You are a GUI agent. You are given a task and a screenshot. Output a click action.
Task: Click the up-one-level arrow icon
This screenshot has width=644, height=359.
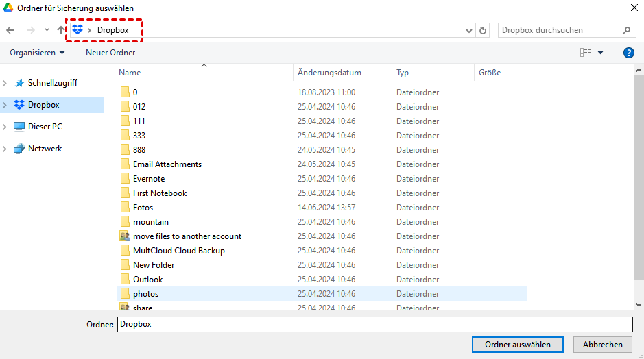[x=61, y=30]
